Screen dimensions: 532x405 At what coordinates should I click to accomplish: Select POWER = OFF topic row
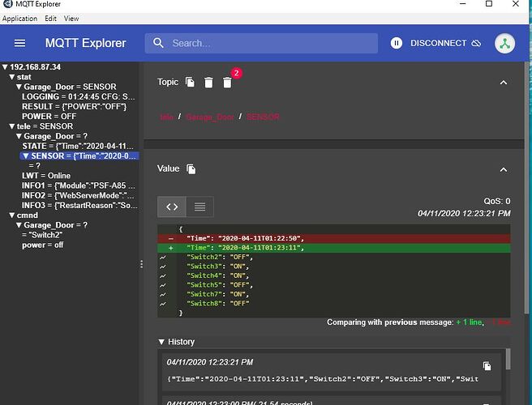[49, 117]
